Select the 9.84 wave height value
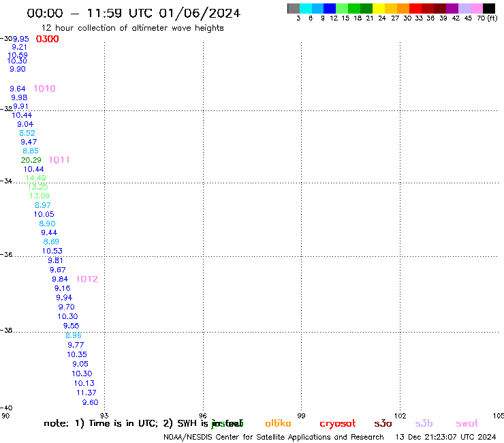The height and width of the screenshot is (443, 504). click(x=60, y=279)
